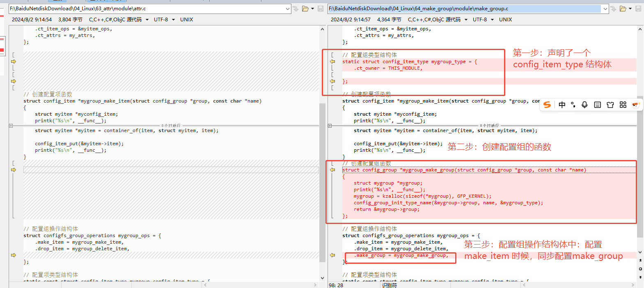The width and height of the screenshot is (644, 288).
Task: Click left pane 3,804 字节 size label
Action: [70, 20]
